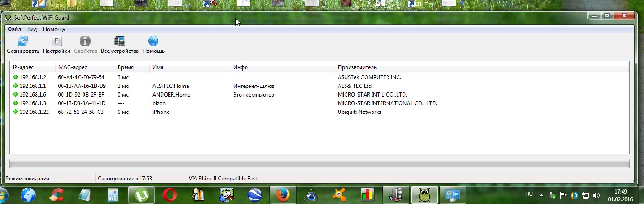This screenshot has width=644, height=204.
Task: Click the green status dot for 192.168.1.22
Action: tap(16, 112)
